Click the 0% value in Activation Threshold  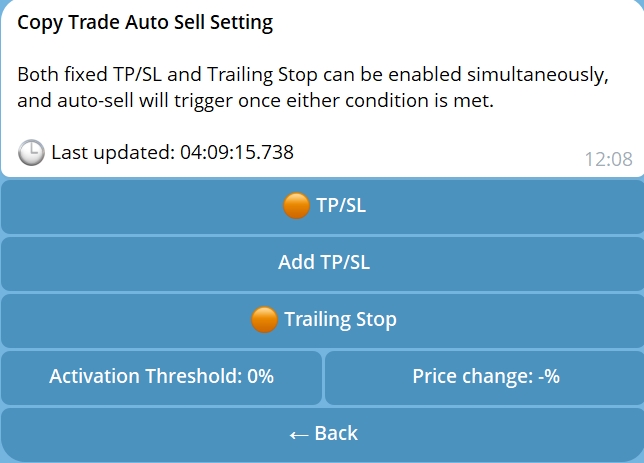[260, 376]
